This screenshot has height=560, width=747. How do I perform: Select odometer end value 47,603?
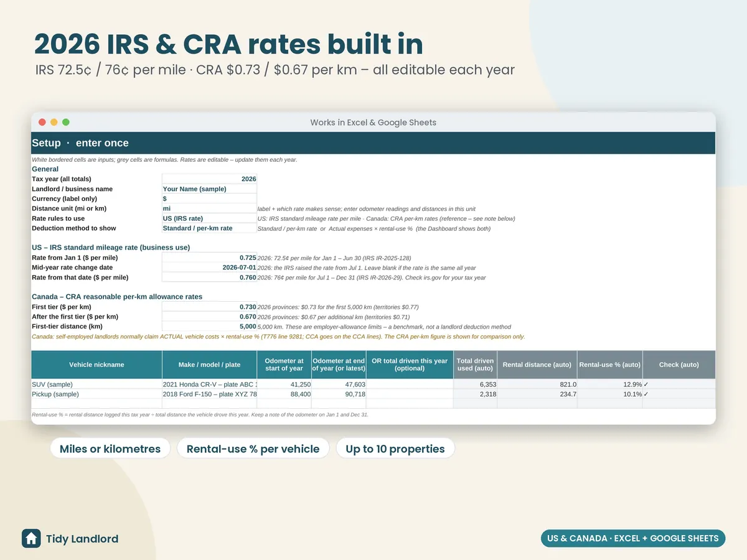point(339,385)
